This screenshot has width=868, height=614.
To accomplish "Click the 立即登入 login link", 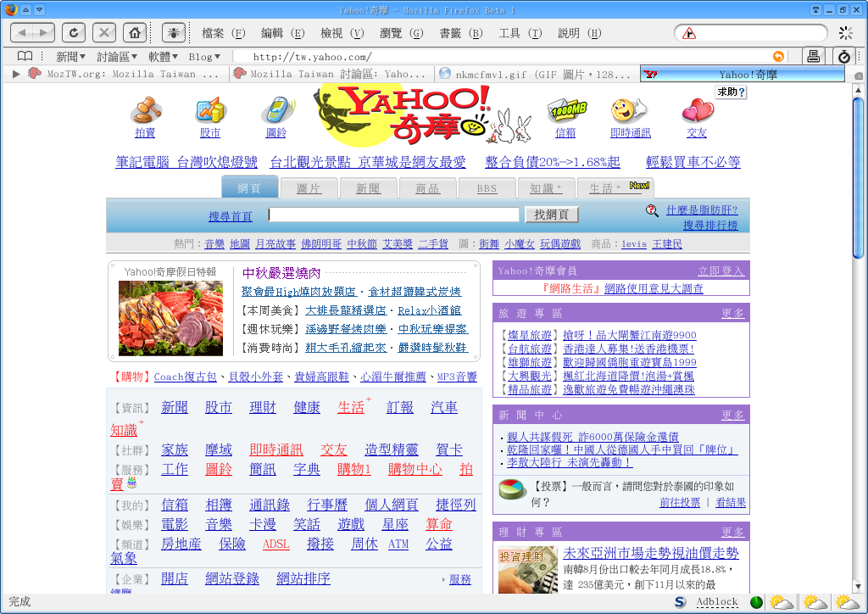I will 721,271.
